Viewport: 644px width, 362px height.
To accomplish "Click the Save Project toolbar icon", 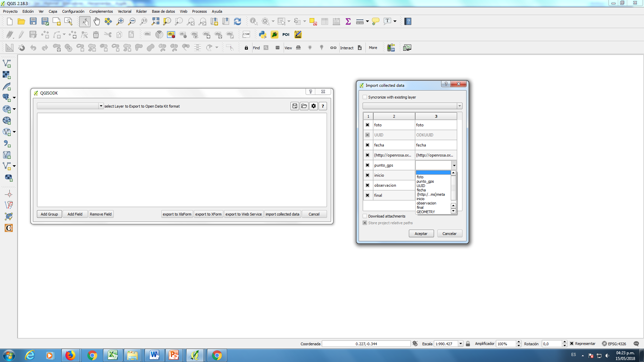I will tap(33, 21).
